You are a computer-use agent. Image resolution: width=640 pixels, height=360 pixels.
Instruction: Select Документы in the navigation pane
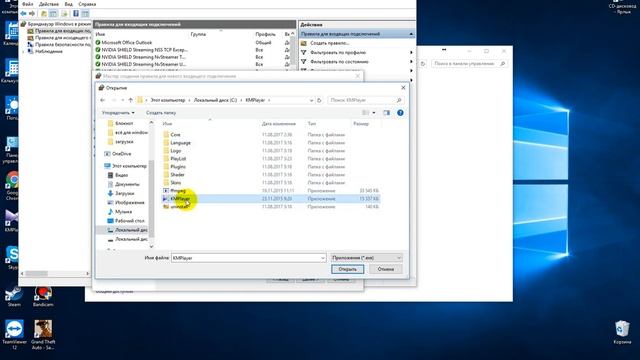[x=127, y=184]
